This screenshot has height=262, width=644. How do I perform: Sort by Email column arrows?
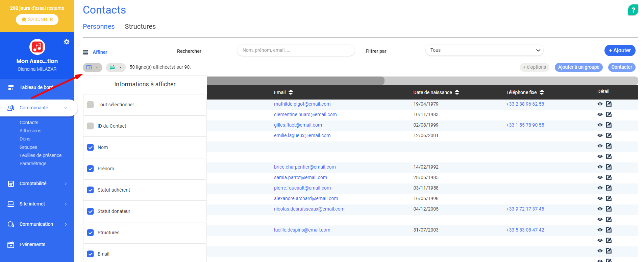click(x=291, y=92)
